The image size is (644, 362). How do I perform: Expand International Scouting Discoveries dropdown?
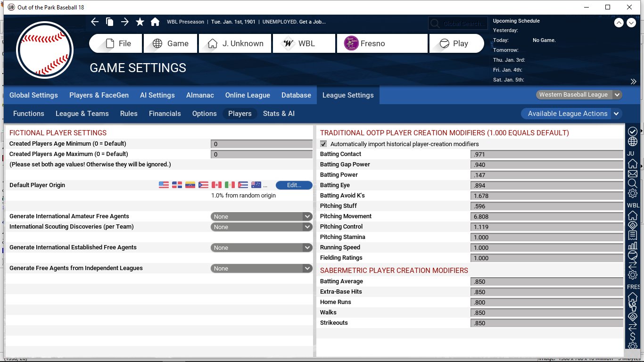(x=262, y=227)
